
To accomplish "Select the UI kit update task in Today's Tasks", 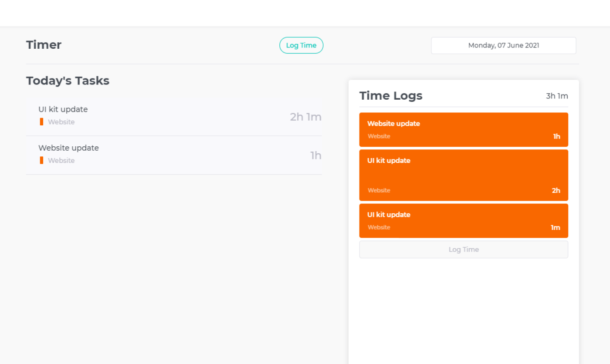I will click(63, 109).
